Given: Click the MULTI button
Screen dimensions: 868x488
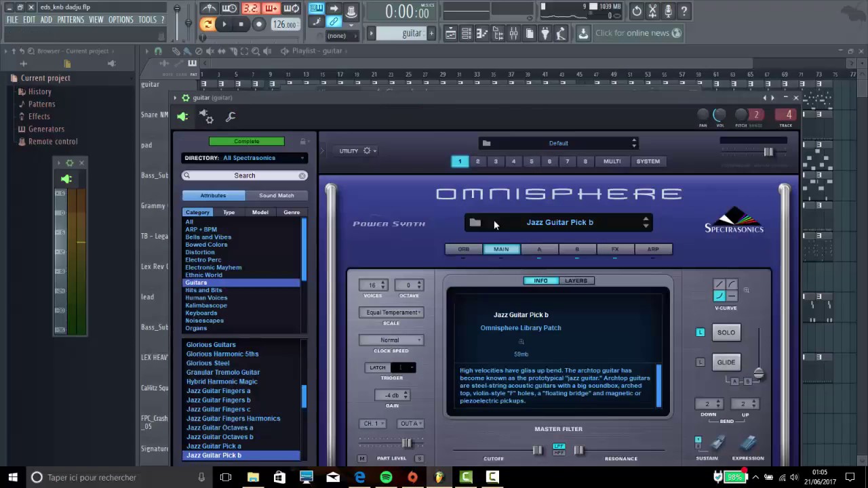Looking at the screenshot, I should [612, 161].
